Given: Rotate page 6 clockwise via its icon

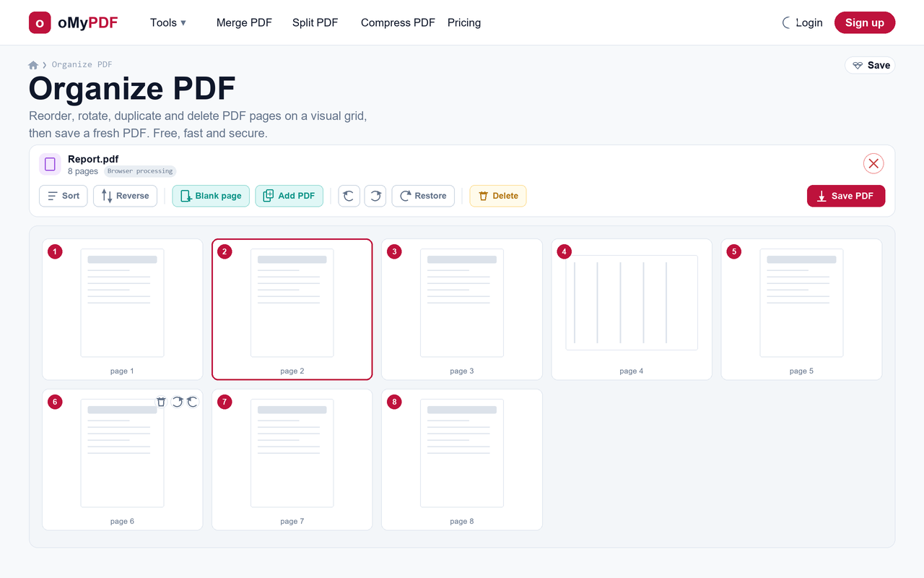Looking at the screenshot, I should (177, 402).
